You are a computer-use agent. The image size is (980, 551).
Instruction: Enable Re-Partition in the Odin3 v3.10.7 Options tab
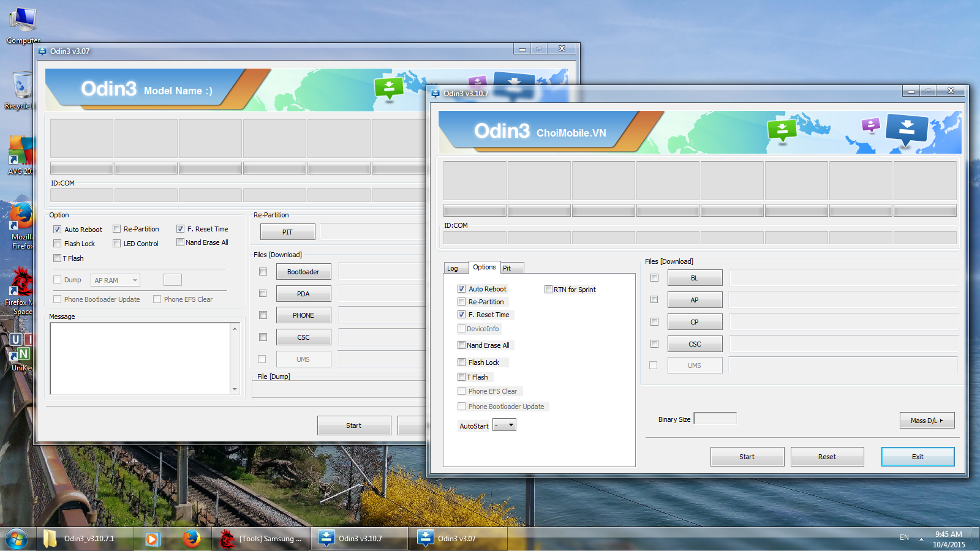(x=462, y=302)
